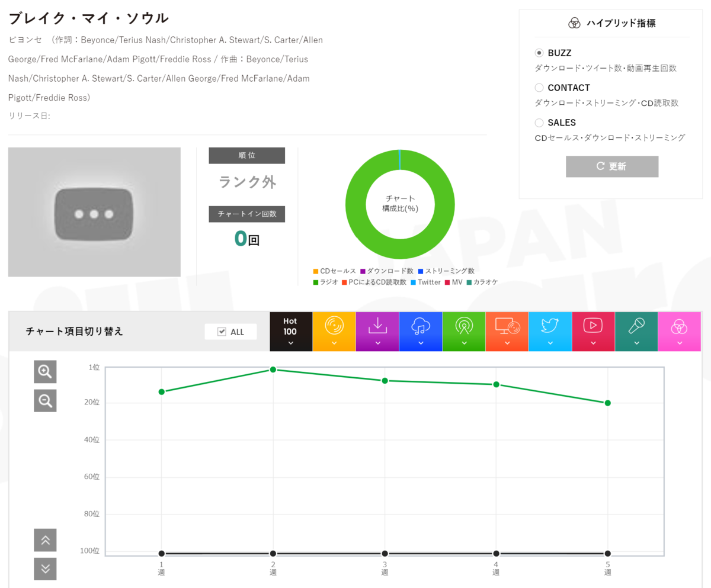Screen dimensions: 711x588
Task: Click the green radio data point at week 3
Action: [x=385, y=381]
